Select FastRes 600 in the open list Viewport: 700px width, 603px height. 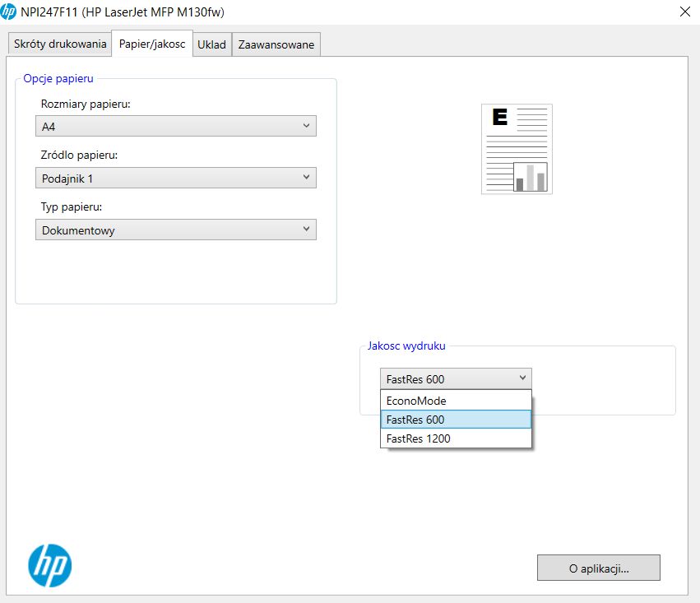(456, 420)
